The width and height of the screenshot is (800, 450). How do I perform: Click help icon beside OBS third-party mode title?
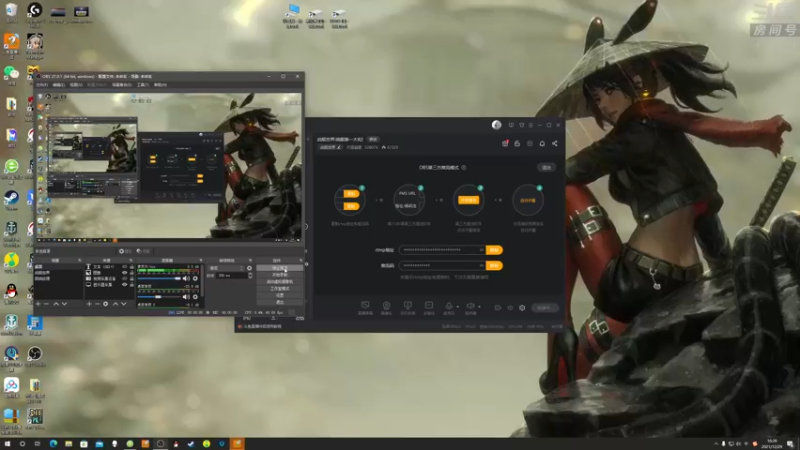464,167
